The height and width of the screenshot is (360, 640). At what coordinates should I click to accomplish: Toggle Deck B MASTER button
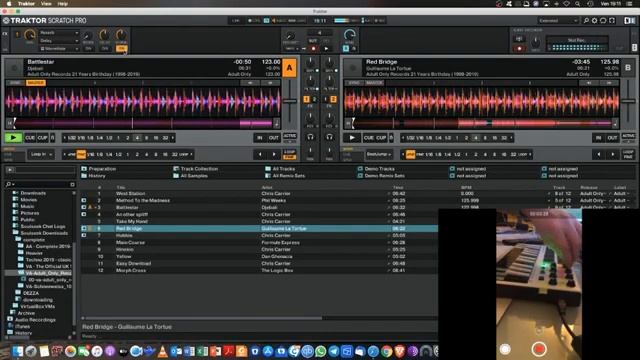point(374,83)
